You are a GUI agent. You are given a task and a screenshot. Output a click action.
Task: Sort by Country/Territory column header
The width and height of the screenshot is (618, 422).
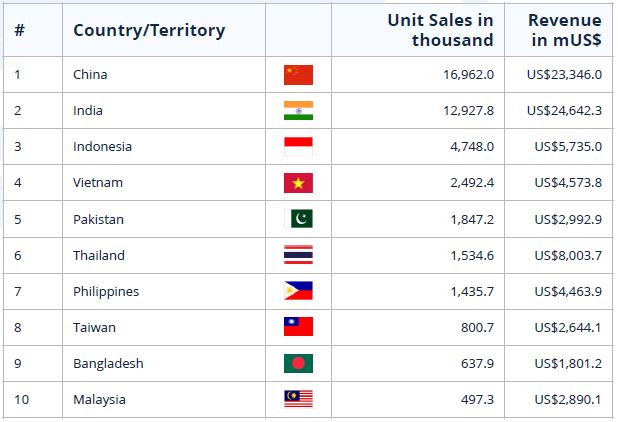(149, 30)
